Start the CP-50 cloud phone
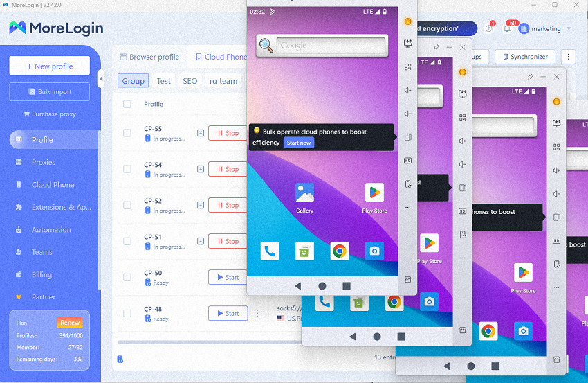 pos(228,277)
